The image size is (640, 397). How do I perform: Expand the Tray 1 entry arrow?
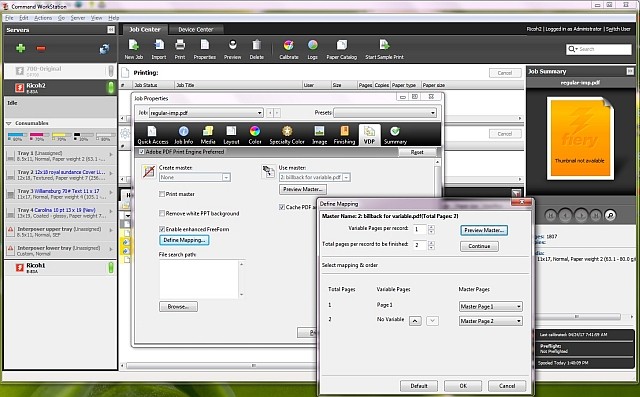click(111, 155)
